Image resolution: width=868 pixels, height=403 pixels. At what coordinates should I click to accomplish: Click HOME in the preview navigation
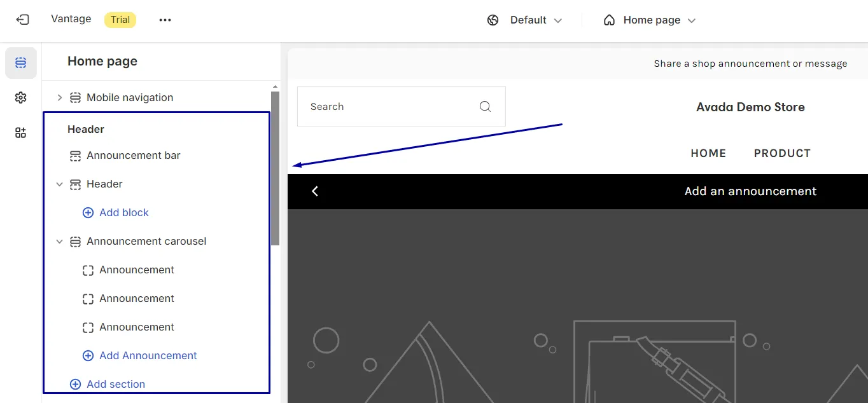tap(708, 153)
